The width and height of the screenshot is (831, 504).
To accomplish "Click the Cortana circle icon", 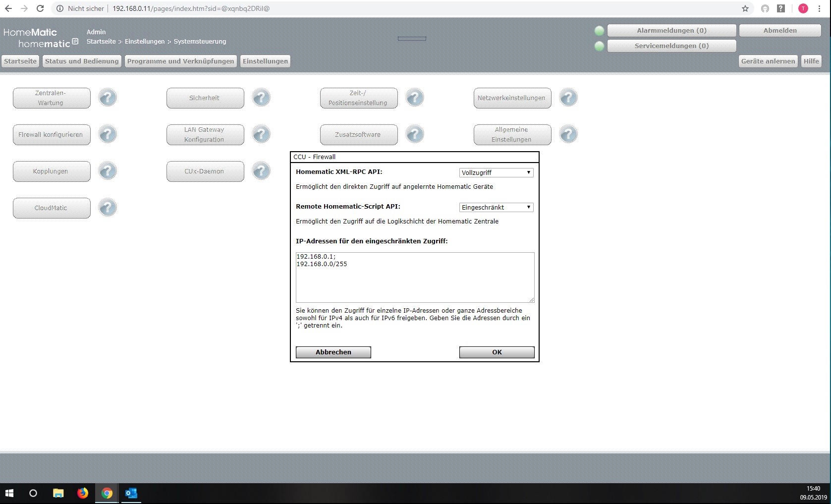I will point(33,493).
